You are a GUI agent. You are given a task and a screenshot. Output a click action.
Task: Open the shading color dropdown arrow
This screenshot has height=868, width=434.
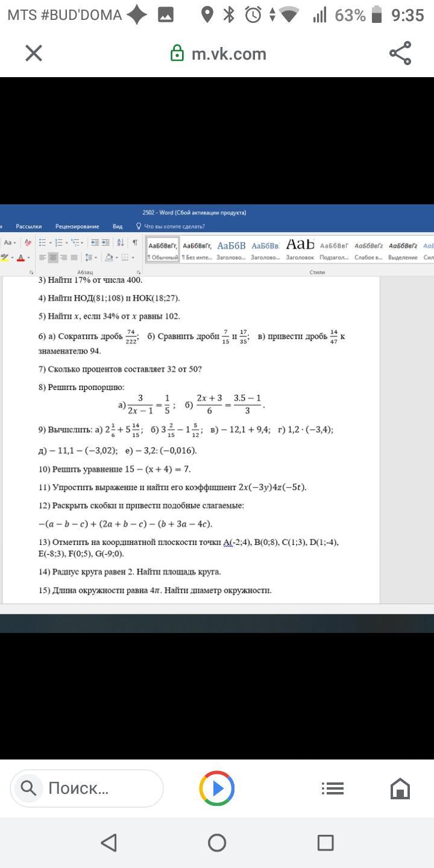click(116, 258)
